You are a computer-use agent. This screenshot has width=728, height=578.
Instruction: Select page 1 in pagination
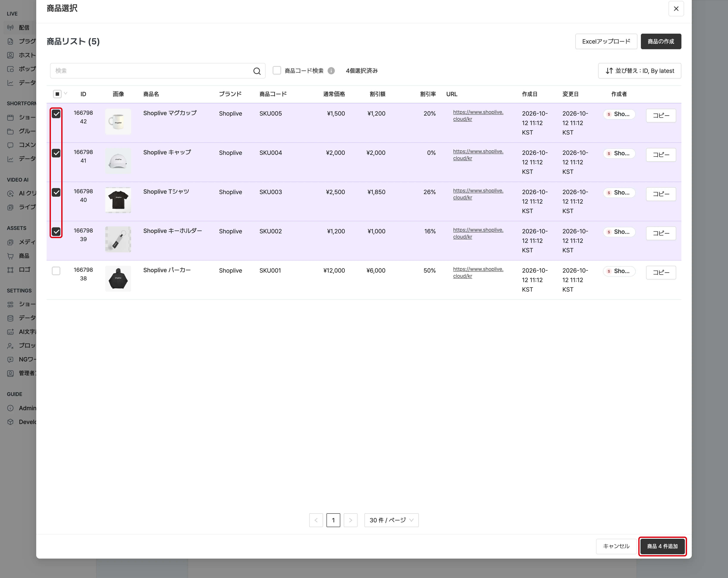(x=333, y=520)
